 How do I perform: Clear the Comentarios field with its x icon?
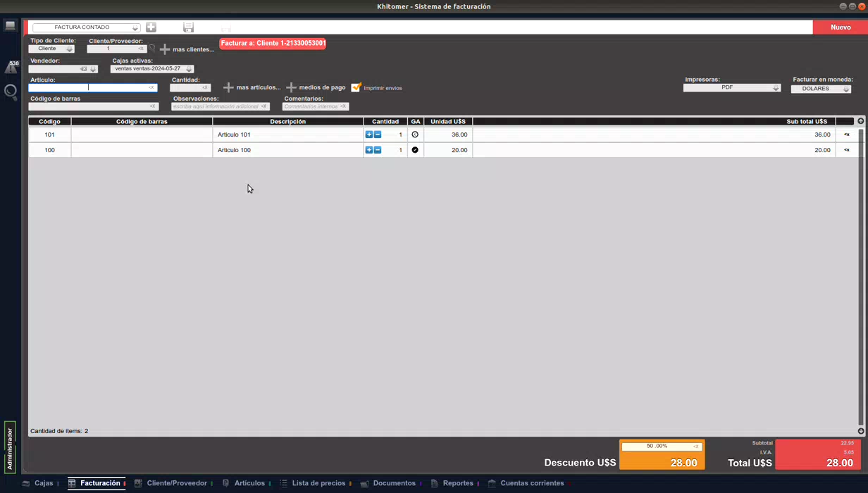point(343,106)
